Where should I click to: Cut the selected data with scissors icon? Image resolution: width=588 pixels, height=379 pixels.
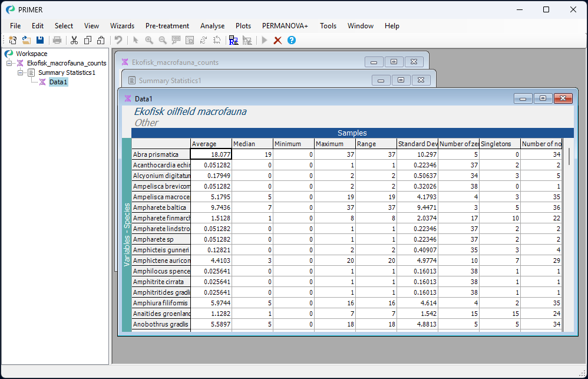(x=74, y=40)
